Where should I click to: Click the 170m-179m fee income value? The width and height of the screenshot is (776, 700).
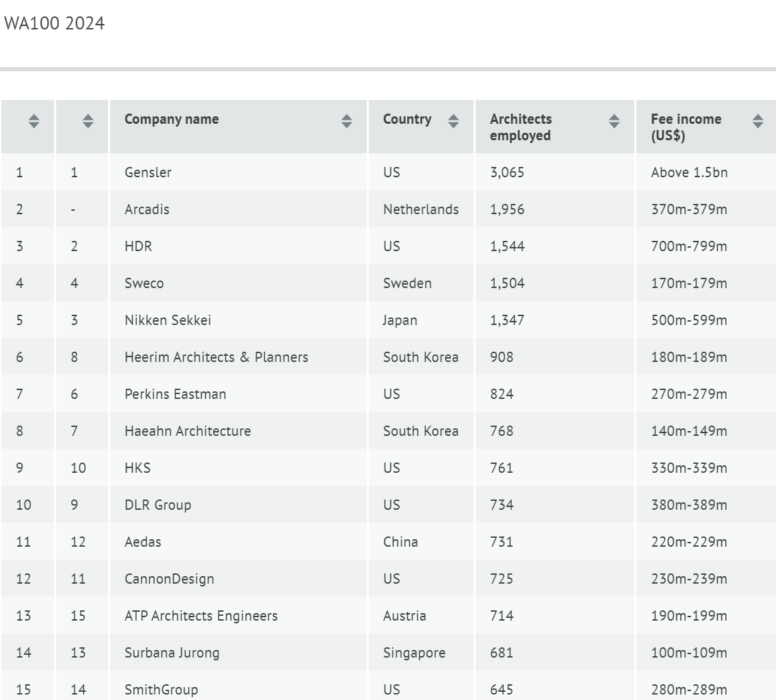tap(689, 283)
